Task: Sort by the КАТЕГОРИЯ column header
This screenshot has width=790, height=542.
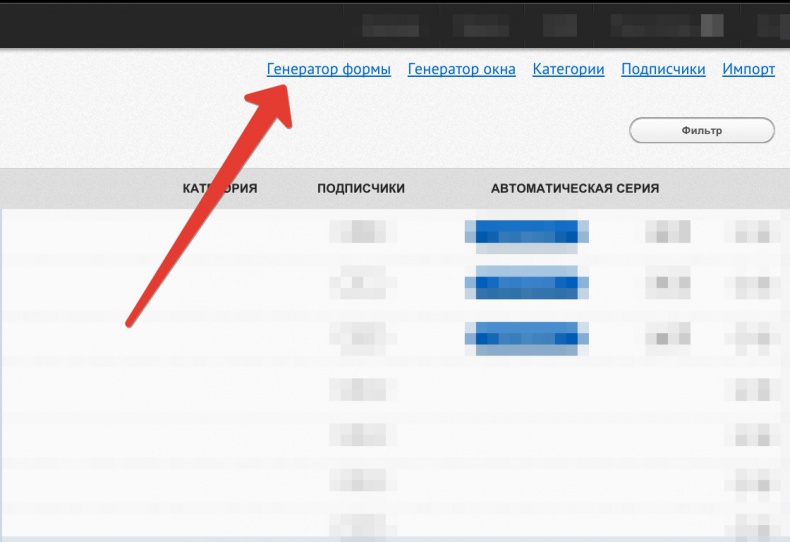Action: [220, 188]
